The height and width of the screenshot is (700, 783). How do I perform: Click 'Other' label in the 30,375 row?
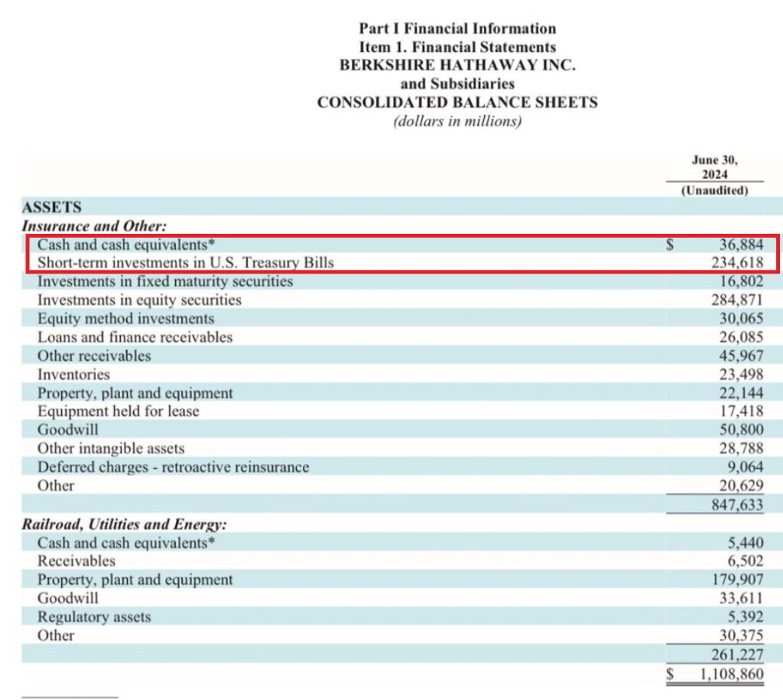[55, 636]
